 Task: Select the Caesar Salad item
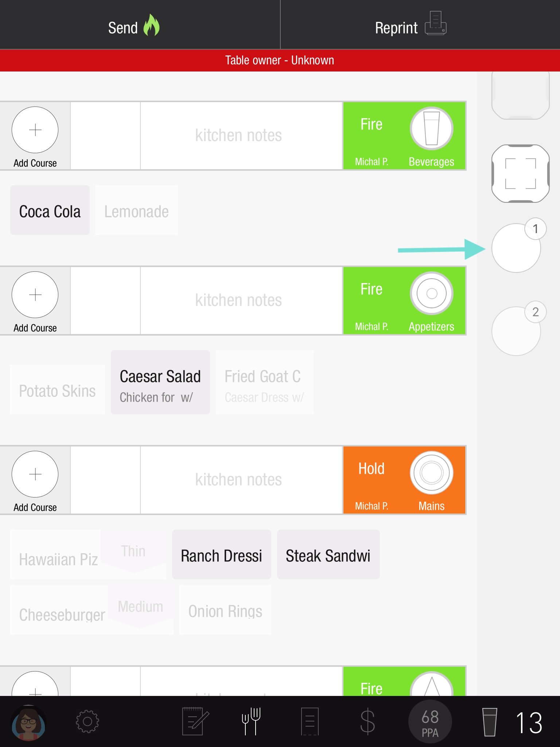click(160, 382)
